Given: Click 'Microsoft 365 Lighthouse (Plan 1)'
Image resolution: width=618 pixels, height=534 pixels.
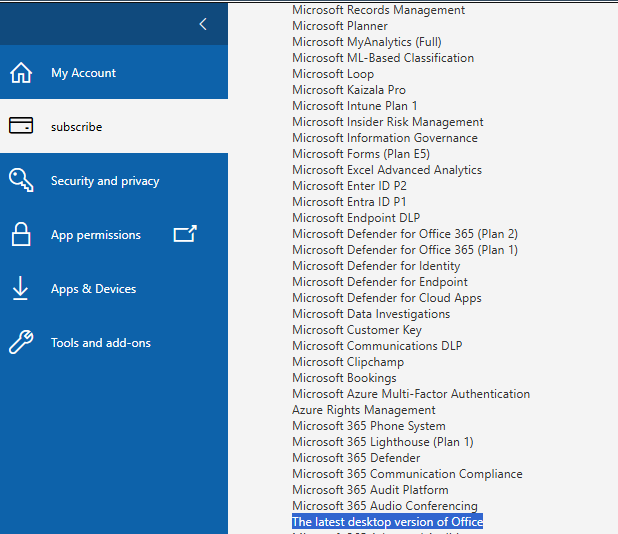Looking at the screenshot, I should tap(382, 442).
